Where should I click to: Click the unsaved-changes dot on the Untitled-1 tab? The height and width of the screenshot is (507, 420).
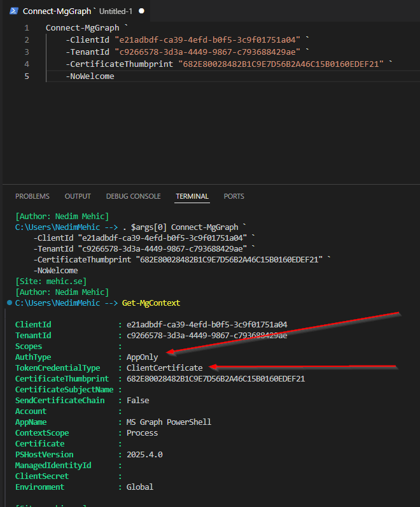[141, 11]
